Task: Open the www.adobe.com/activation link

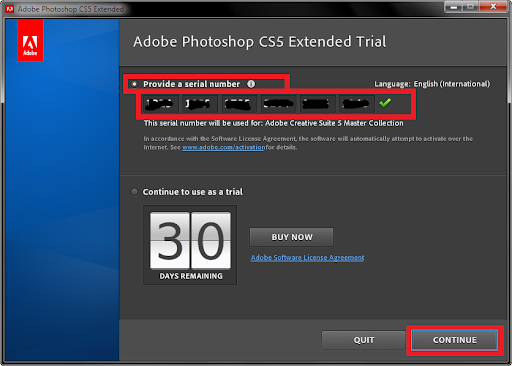Action: (x=223, y=147)
